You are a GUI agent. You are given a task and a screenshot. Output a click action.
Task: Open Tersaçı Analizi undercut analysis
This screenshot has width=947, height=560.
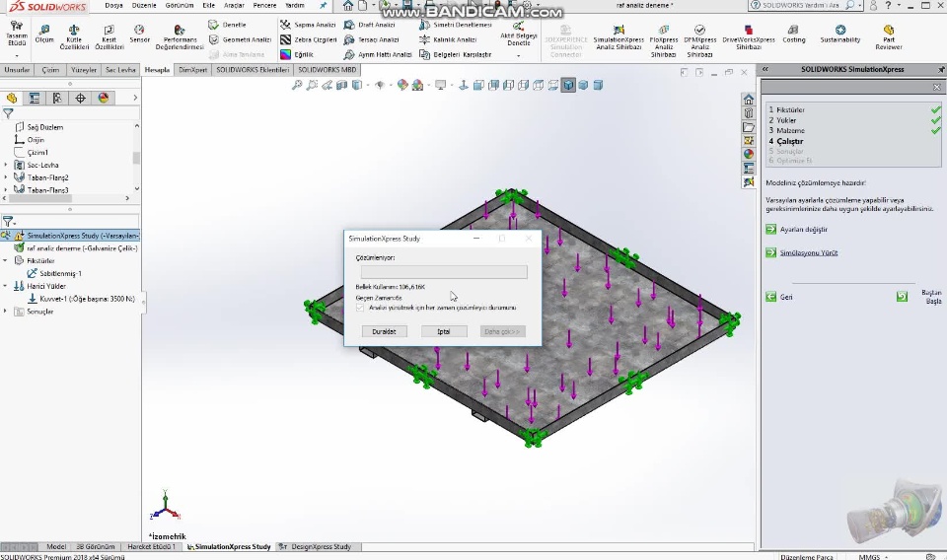pyautogui.click(x=372, y=39)
